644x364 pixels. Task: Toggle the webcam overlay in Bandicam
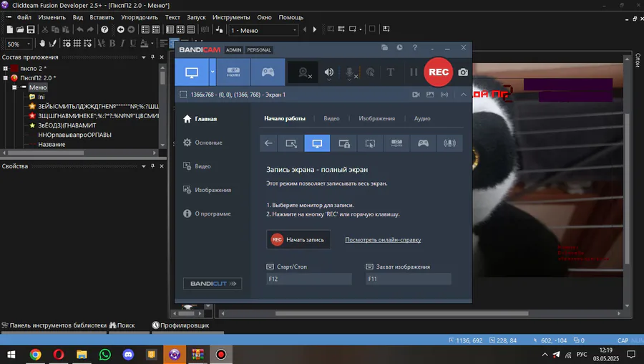coord(303,72)
